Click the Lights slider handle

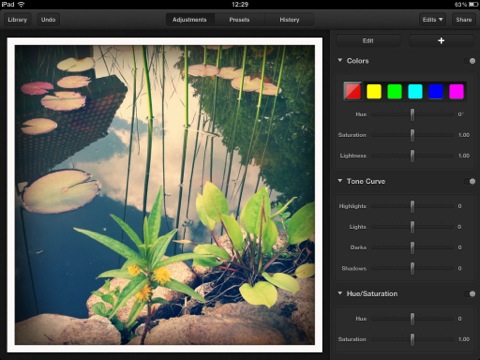tap(412, 227)
